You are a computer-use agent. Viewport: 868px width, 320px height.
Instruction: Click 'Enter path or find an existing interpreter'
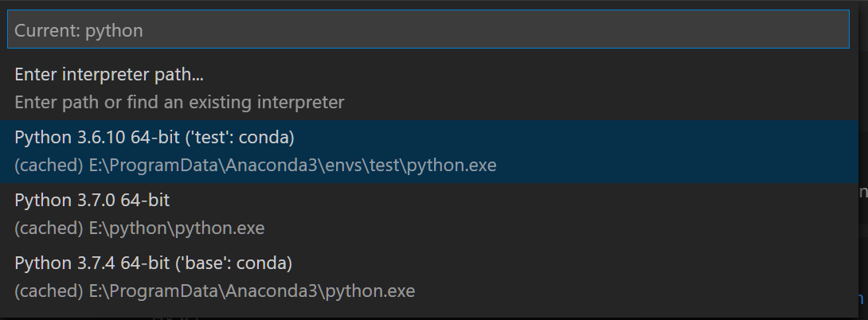click(179, 103)
